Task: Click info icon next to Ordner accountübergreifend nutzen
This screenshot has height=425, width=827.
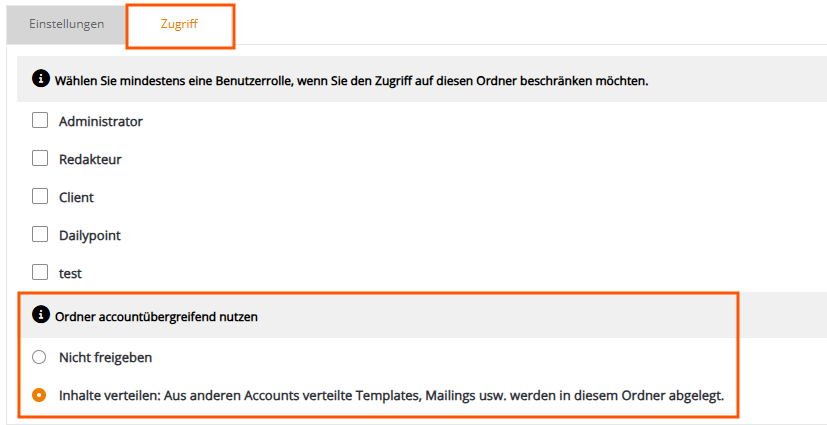Action: [40, 315]
